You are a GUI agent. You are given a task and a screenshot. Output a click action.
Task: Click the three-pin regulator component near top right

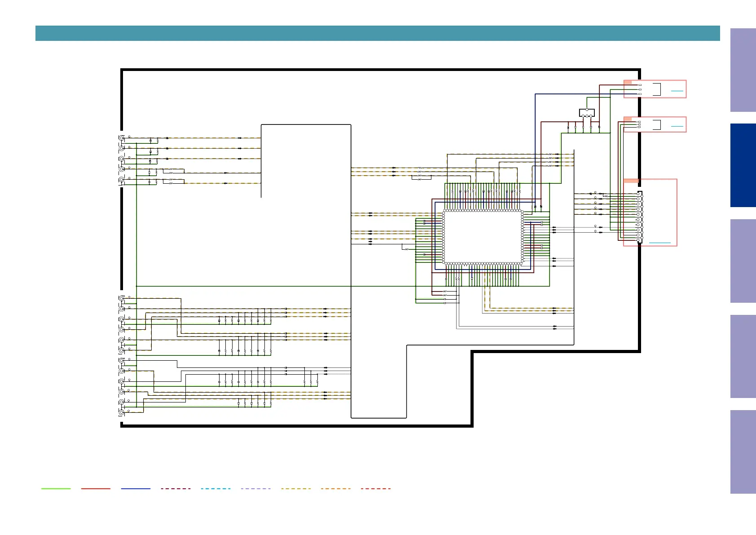click(587, 113)
